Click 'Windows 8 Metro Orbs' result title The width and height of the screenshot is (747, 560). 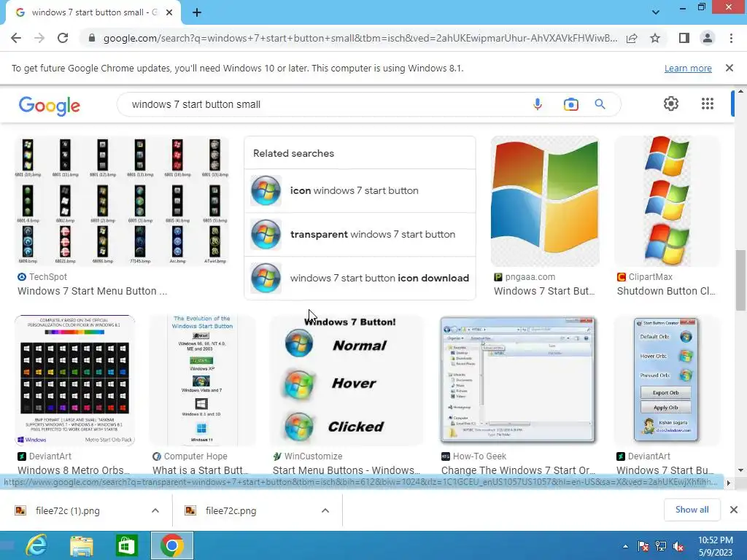pyautogui.click(x=74, y=470)
